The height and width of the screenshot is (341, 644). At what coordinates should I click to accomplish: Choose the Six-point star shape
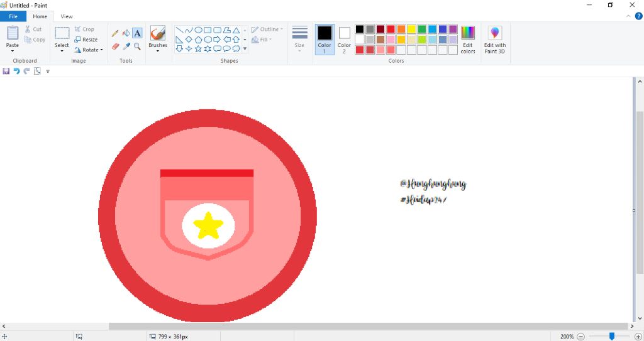click(208, 49)
